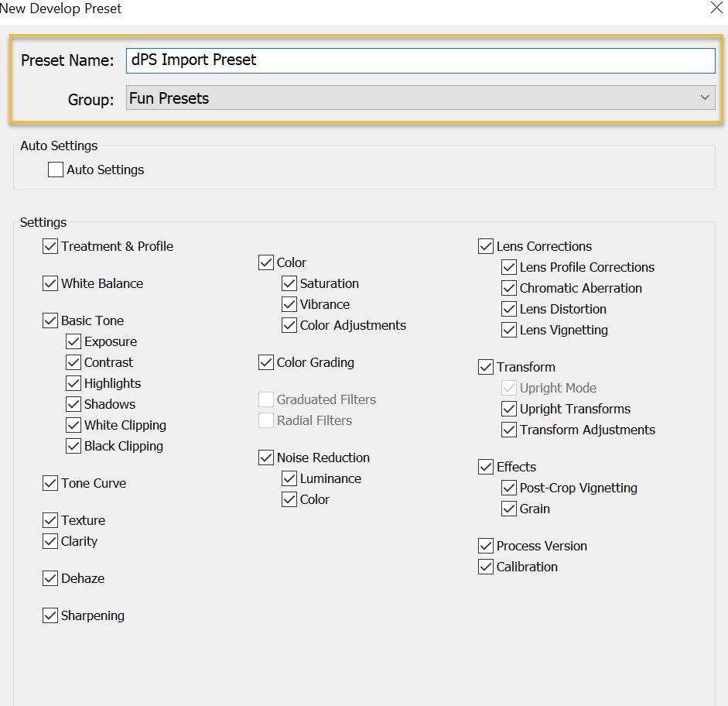
Task: Toggle the White Balance checkbox
Action: (x=50, y=283)
